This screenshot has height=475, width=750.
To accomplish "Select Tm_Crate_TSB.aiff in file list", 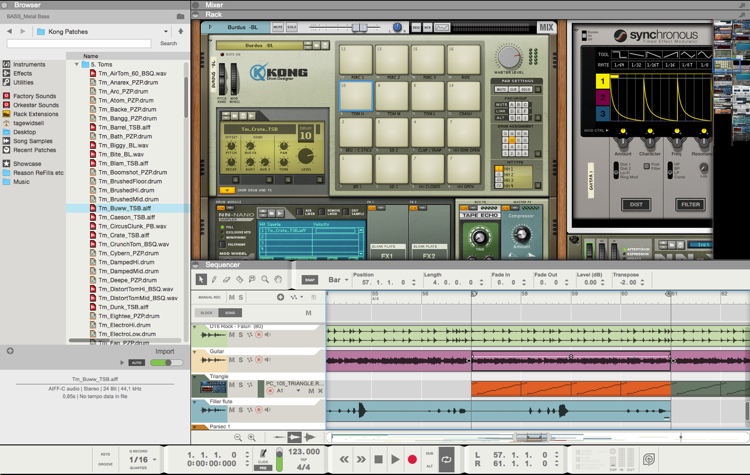I will tap(125, 235).
